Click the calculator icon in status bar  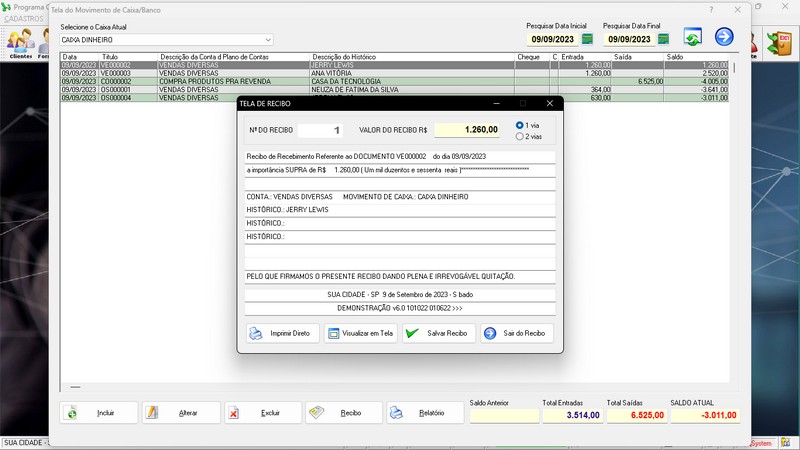pyautogui.click(x=786, y=443)
